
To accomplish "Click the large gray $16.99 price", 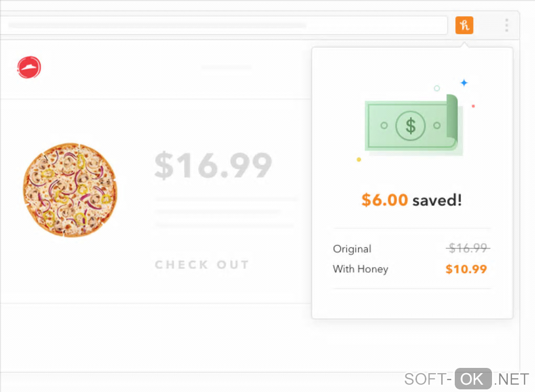I will tap(213, 166).
